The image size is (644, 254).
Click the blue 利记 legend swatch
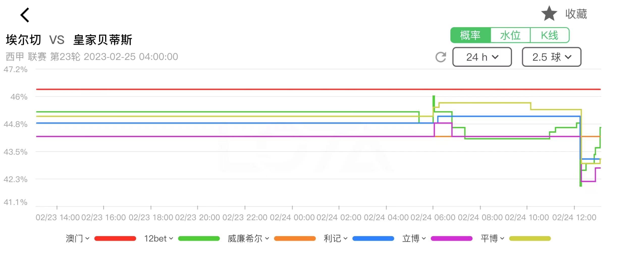[x=373, y=239]
